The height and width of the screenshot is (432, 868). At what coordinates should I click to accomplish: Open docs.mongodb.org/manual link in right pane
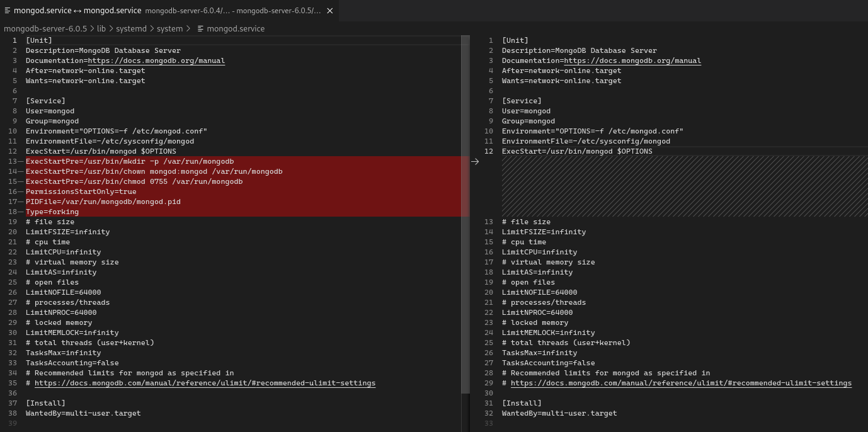coord(632,60)
